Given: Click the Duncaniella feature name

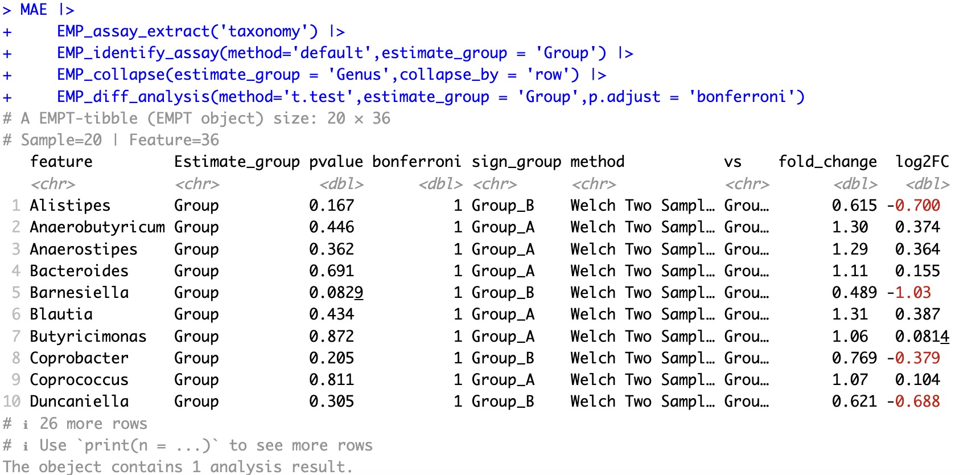Looking at the screenshot, I should (79, 402).
